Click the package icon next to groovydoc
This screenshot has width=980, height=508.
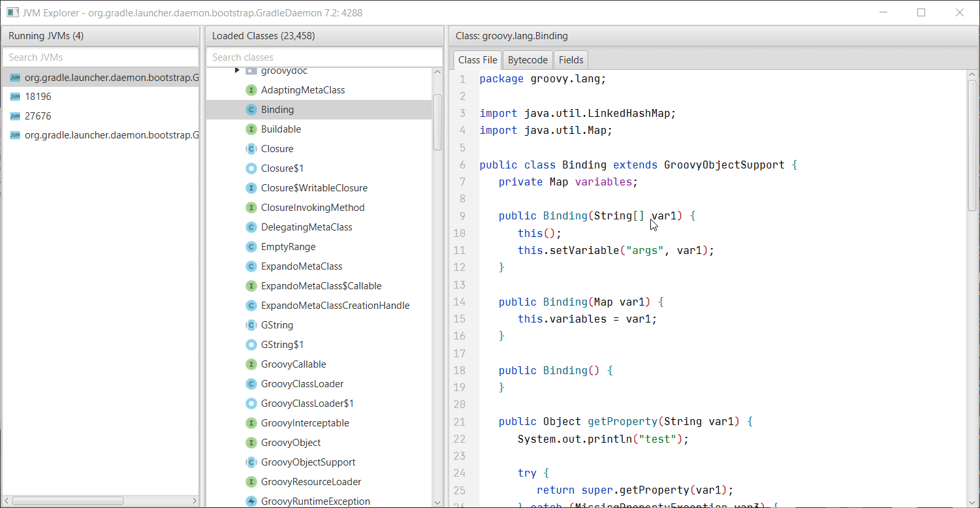(x=251, y=71)
